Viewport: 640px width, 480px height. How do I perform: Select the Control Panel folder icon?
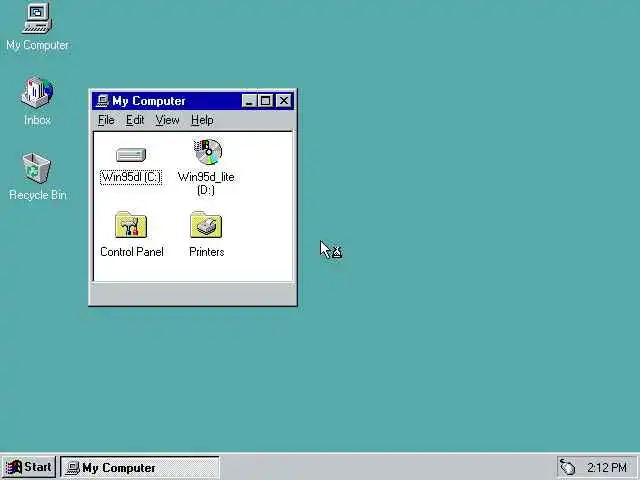click(x=131, y=225)
